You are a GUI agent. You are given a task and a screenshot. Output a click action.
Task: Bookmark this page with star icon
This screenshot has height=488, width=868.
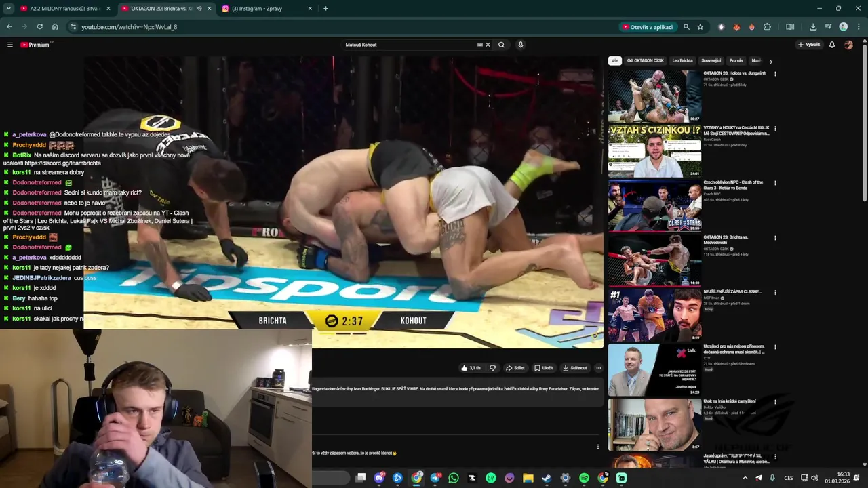tap(701, 27)
